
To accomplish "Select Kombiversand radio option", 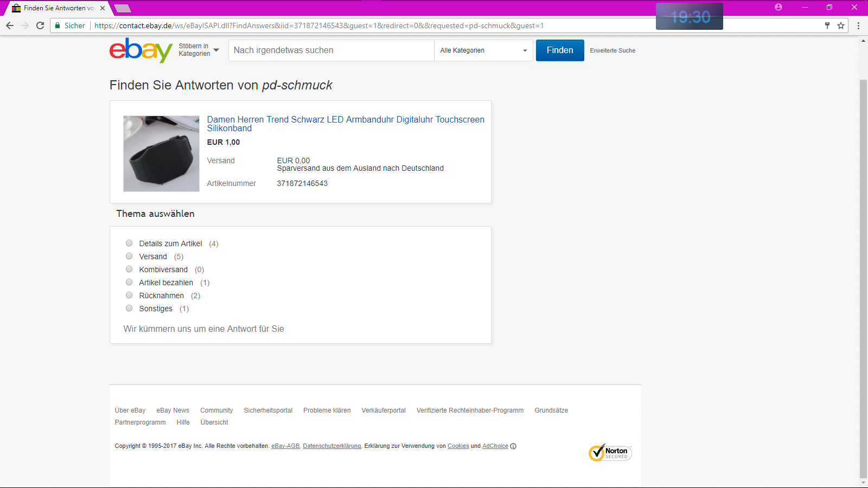I will [x=129, y=269].
